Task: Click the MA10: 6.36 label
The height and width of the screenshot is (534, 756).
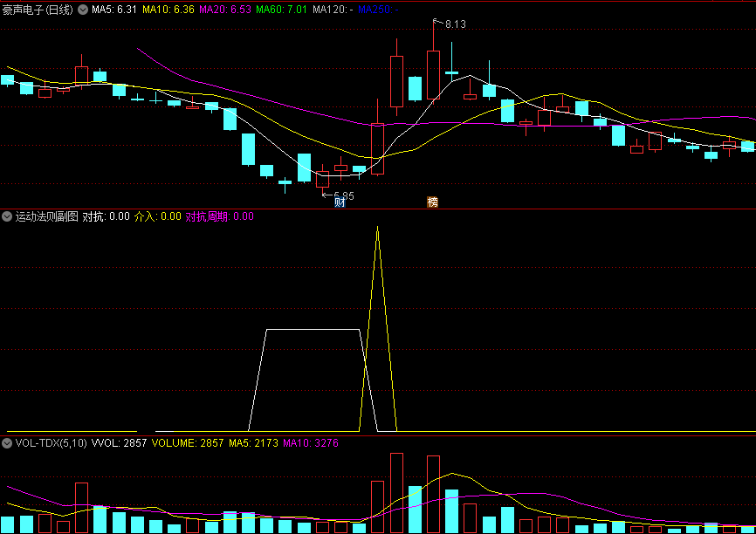Action: point(168,9)
